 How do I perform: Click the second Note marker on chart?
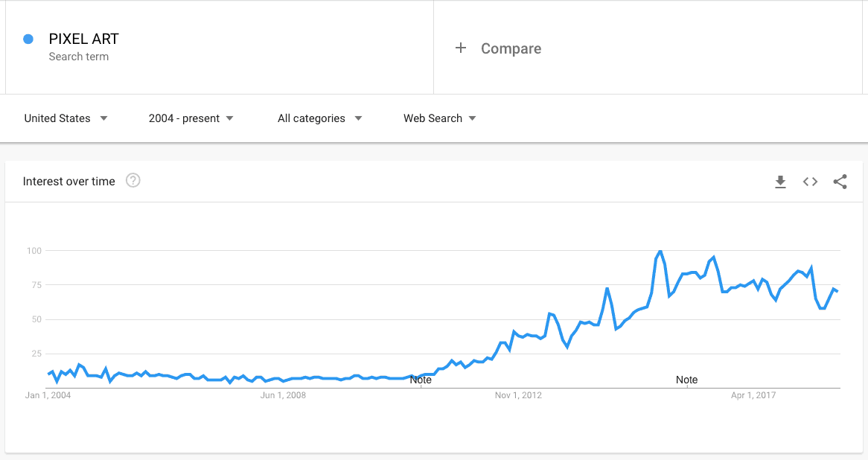coord(686,380)
